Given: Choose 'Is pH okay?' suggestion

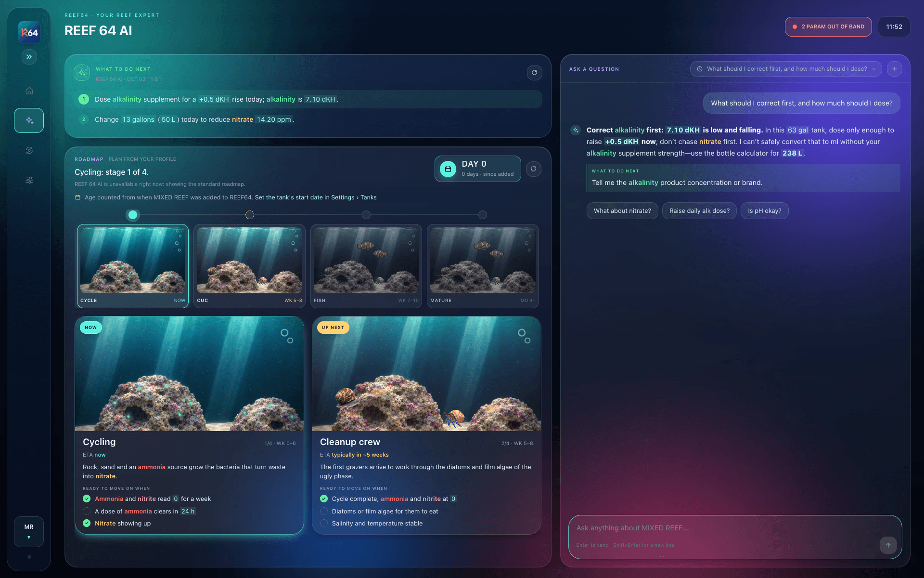Looking at the screenshot, I should click(764, 211).
